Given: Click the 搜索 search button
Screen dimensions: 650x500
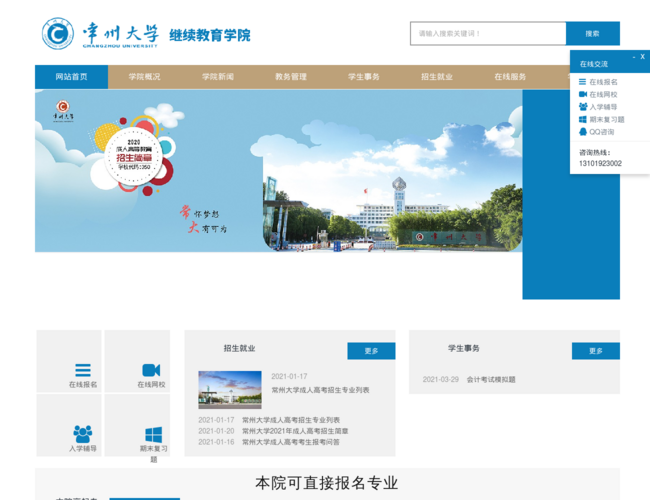Looking at the screenshot, I should click(x=593, y=34).
